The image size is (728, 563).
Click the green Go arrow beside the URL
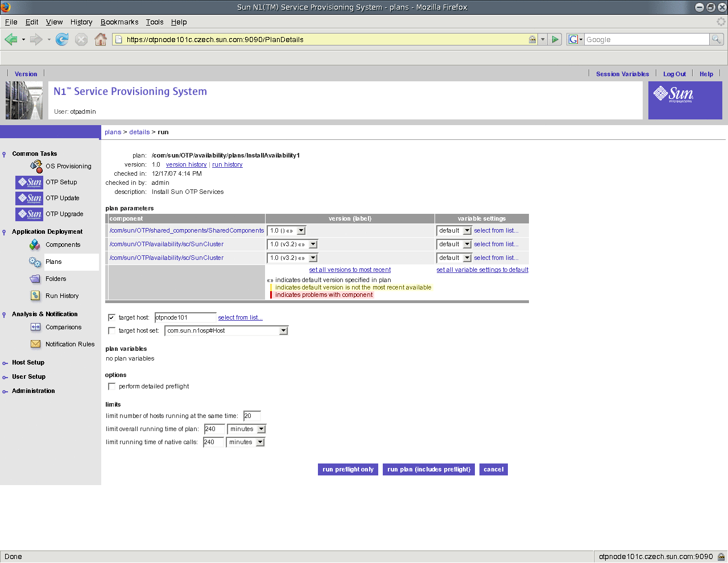tap(556, 39)
